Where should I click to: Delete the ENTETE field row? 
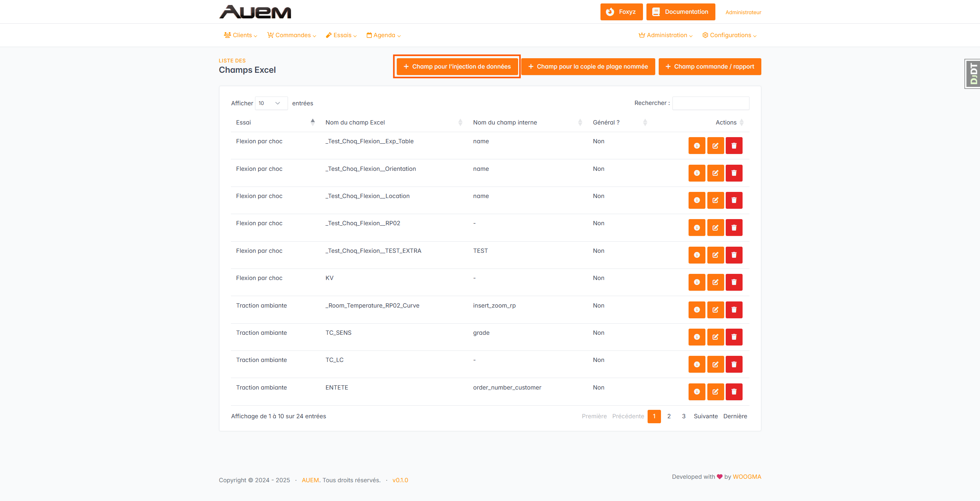point(734,392)
